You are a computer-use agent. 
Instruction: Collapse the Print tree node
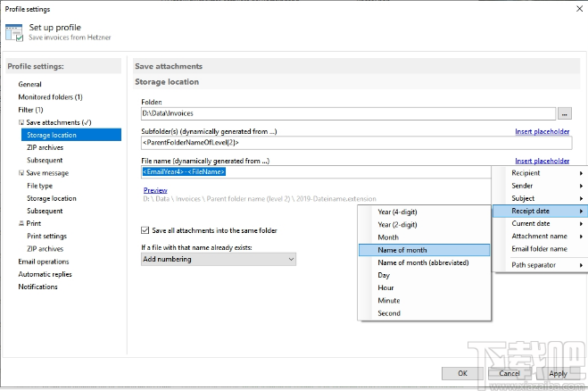click(x=21, y=224)
